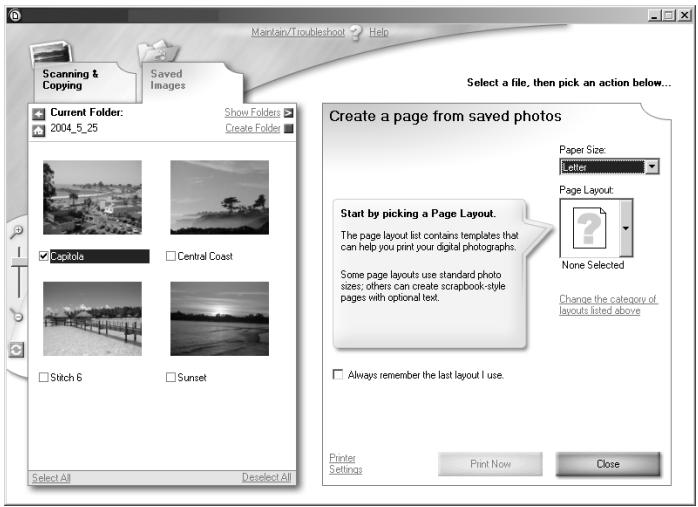Uncheck the Capitola checkbox
The width and height of the screenshot is (698, 507).
coord(44,256)
